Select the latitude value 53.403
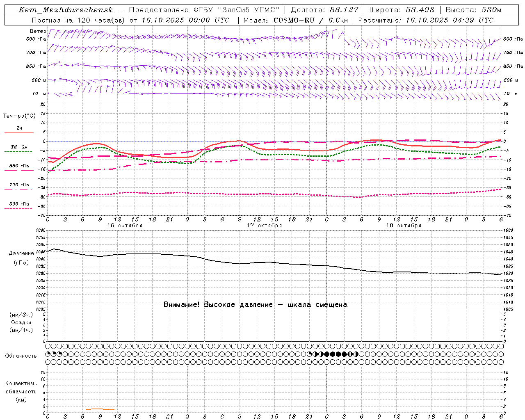 (x=420, y=10)
